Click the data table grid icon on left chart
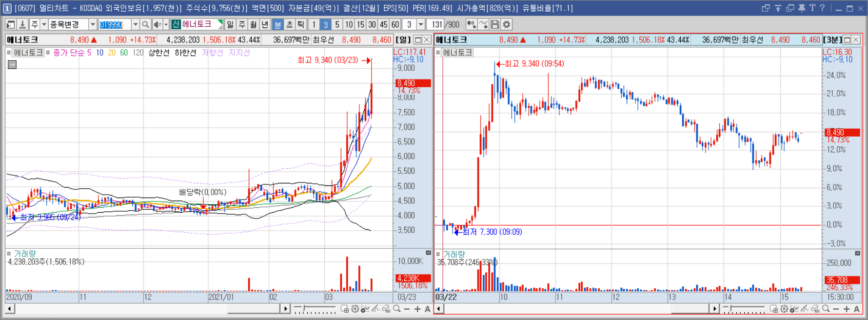Viewport: 868px width, 320px height. click(12, 64)
